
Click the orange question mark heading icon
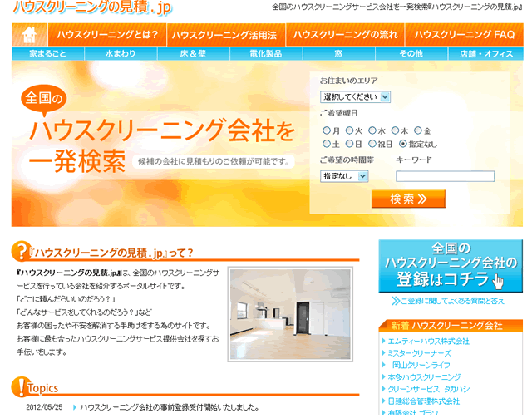pos(20,251)
